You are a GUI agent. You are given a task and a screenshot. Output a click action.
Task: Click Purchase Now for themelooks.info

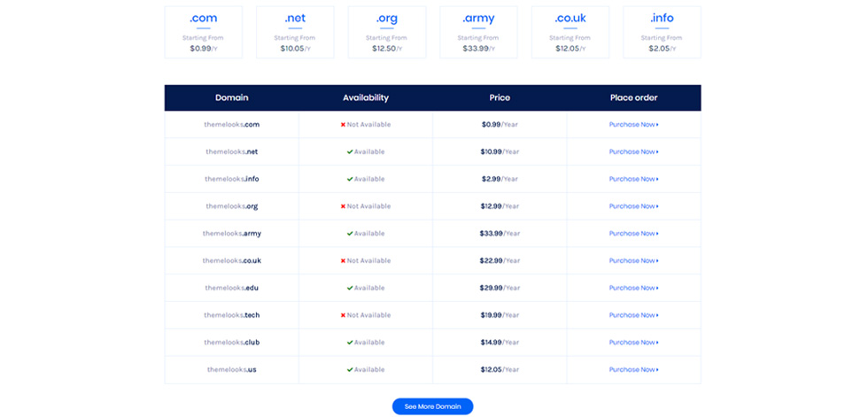pos(634,179)
